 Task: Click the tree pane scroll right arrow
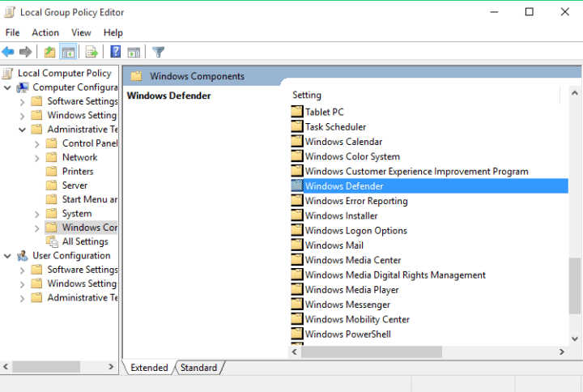(x=111, y=367)
